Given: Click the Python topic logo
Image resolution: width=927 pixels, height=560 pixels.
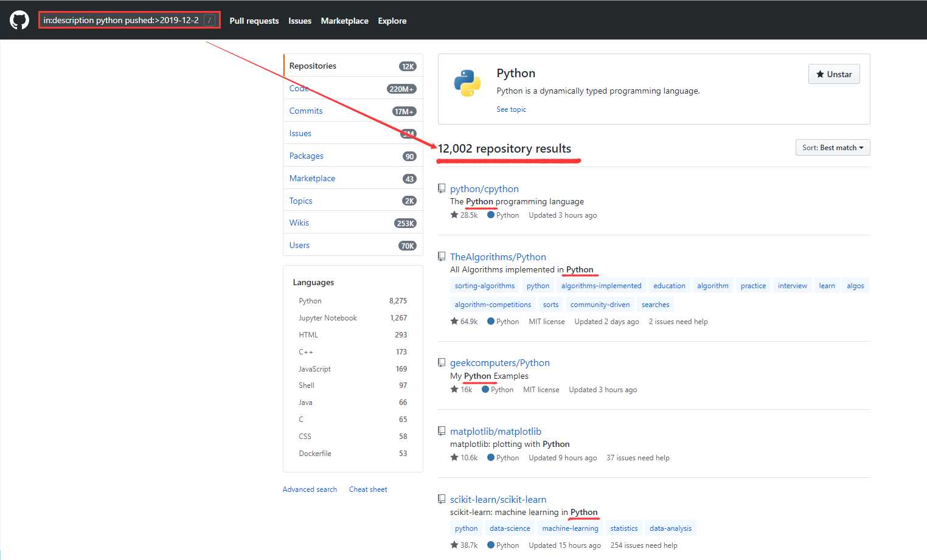Looking at the screenshot, I should pos(467,83).
